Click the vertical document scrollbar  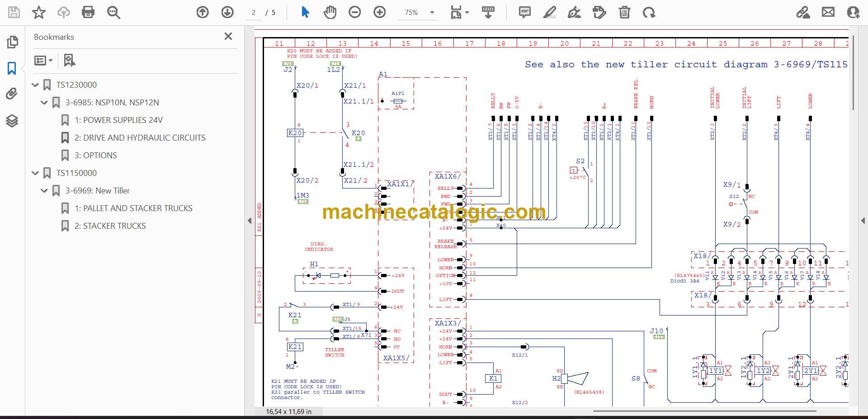click(853, 72)
